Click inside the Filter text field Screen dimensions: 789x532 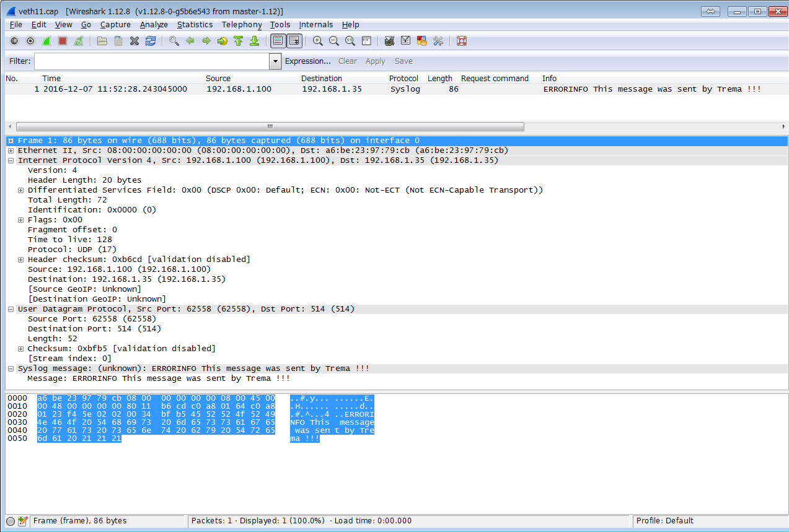(152, 61)
